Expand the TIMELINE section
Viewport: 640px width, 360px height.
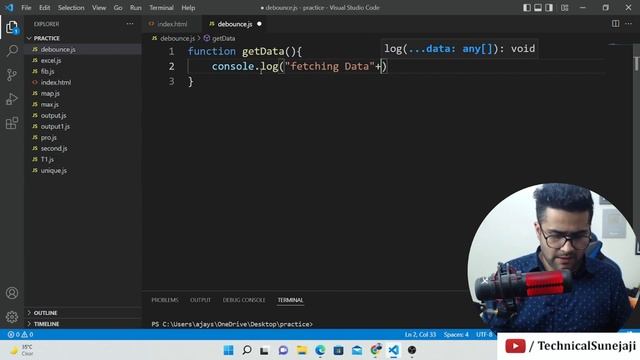click(83, 324)
